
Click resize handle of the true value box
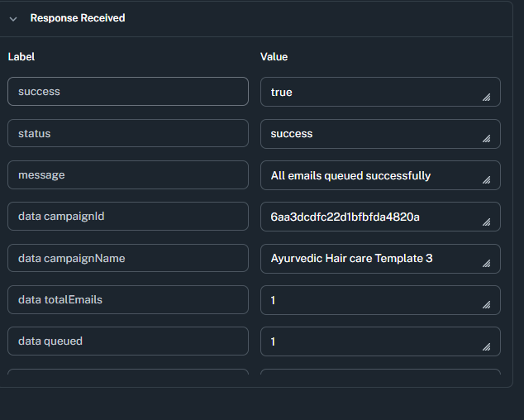click(487, 97)
